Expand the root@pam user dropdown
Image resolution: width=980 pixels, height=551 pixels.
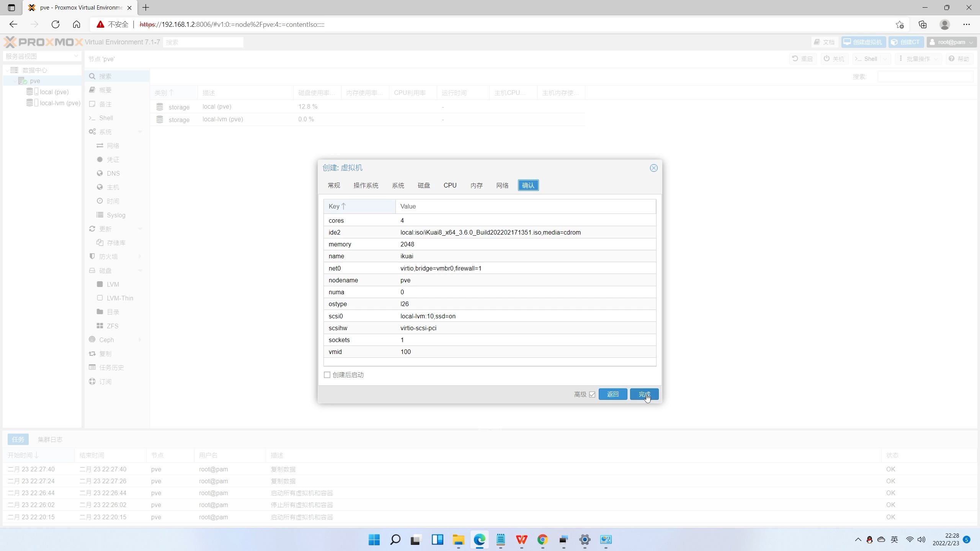pos(951,42)
